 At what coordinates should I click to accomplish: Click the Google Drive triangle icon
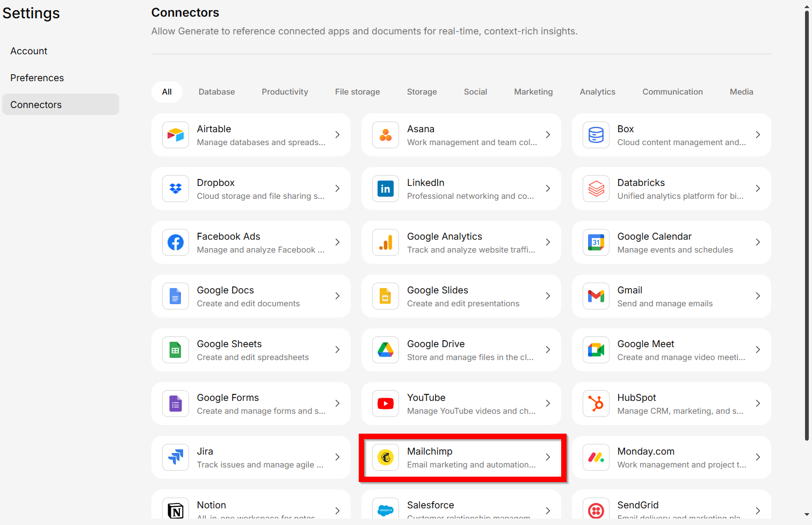point(386,350)
